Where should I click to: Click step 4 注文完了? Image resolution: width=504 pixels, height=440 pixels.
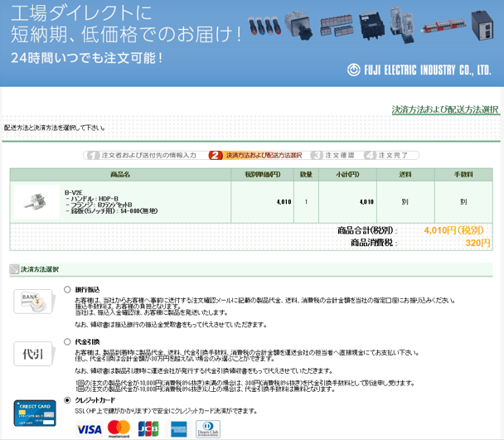(x=387, y=155)
